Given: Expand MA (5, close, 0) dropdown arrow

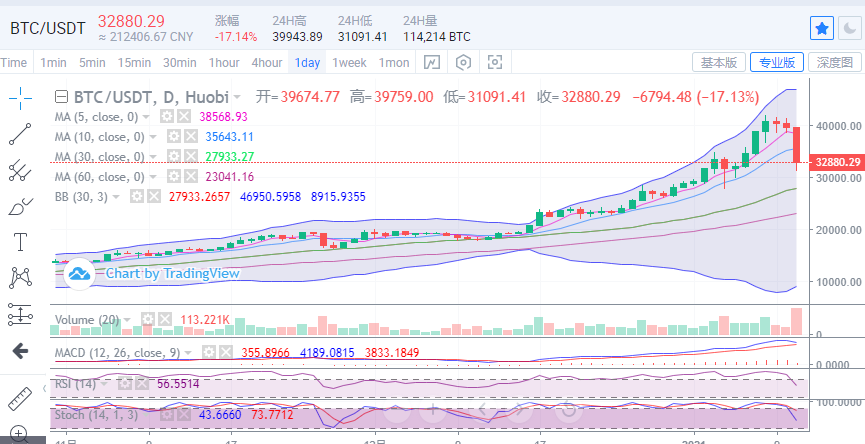Looking at the screenshot, I should pyautogui.click(x=146, y=116).
